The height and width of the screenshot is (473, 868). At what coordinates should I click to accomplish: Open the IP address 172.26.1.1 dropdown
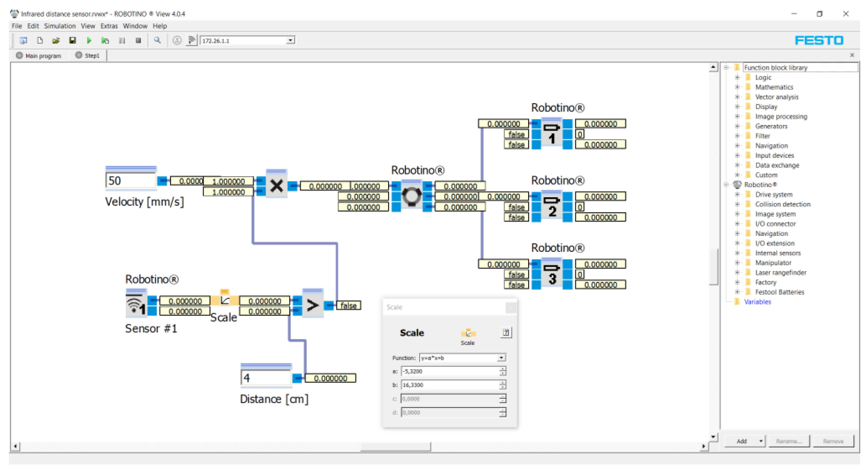point(290,41)
